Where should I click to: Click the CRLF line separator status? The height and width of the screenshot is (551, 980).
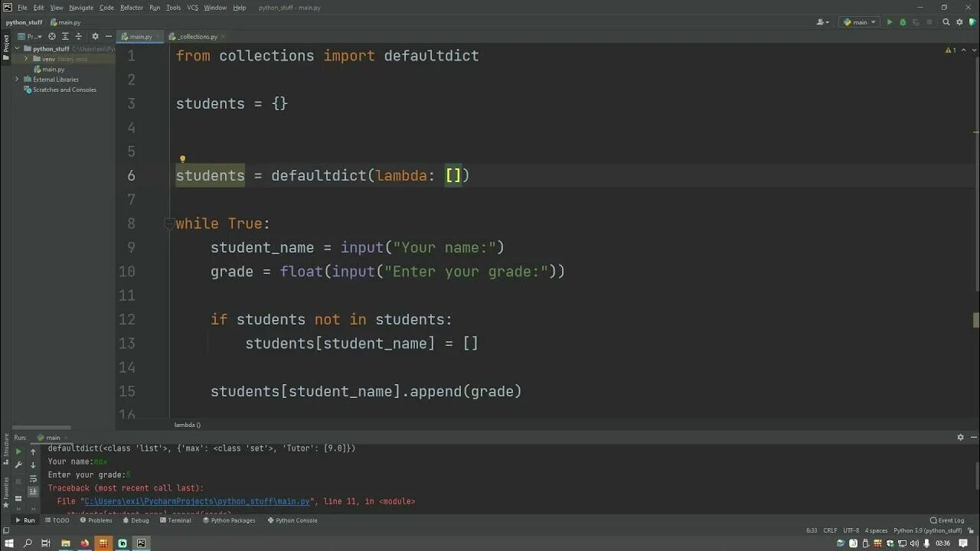click(x=830, y=530)
